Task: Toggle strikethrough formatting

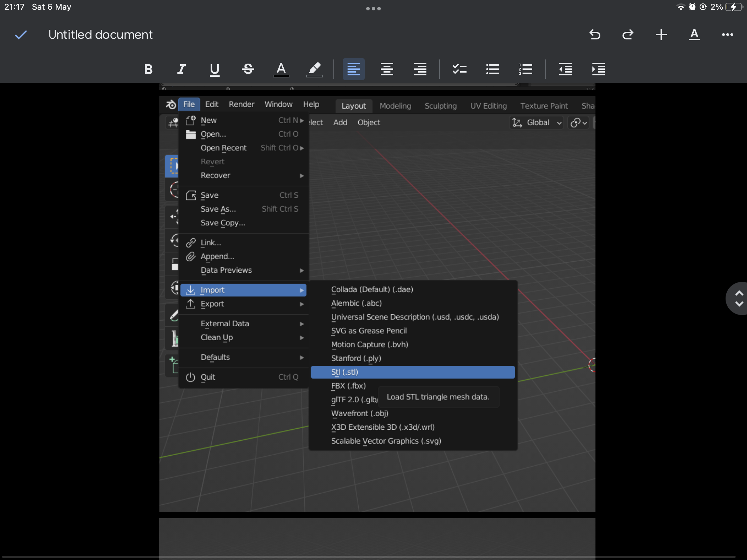Action: point(248,69)
